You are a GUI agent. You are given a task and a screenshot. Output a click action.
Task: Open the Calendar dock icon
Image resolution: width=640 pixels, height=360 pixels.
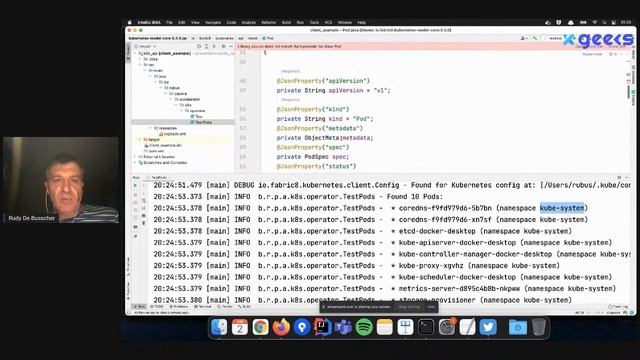click(x=240, y=327)
